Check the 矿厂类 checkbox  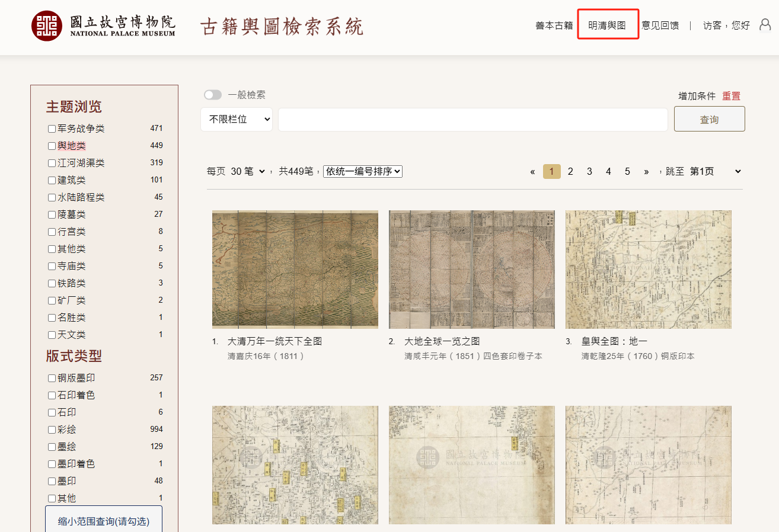[52, 300]
